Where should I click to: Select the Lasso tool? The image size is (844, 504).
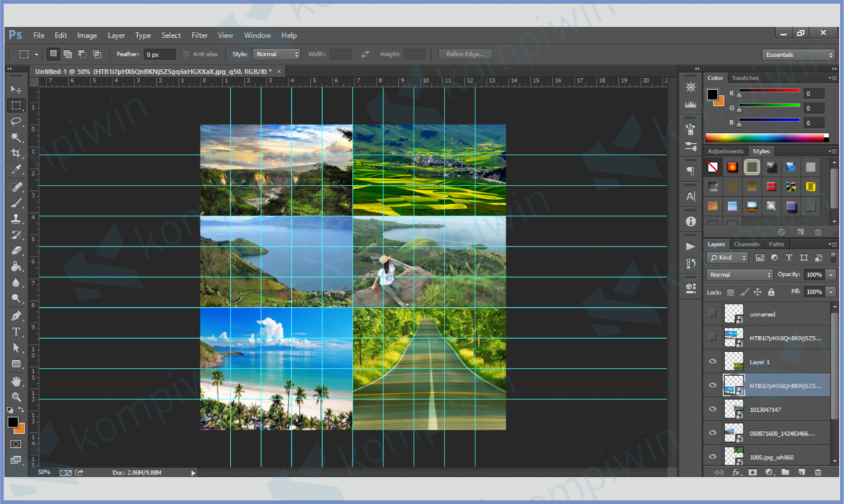pyautogui.click(x=16, y=122)
